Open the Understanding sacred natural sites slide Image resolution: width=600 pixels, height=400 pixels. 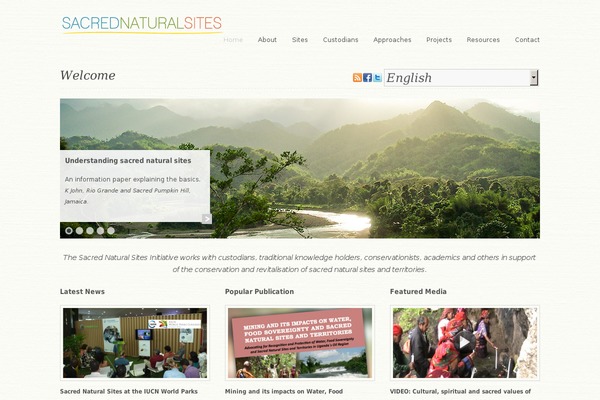coord(128,160)
